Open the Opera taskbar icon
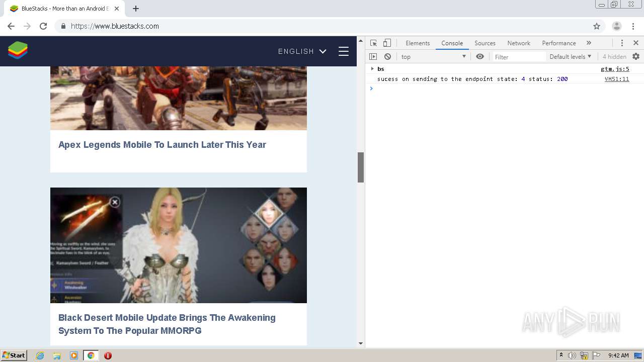The height and width of the screenshot is (362, 644). point(108,355)
